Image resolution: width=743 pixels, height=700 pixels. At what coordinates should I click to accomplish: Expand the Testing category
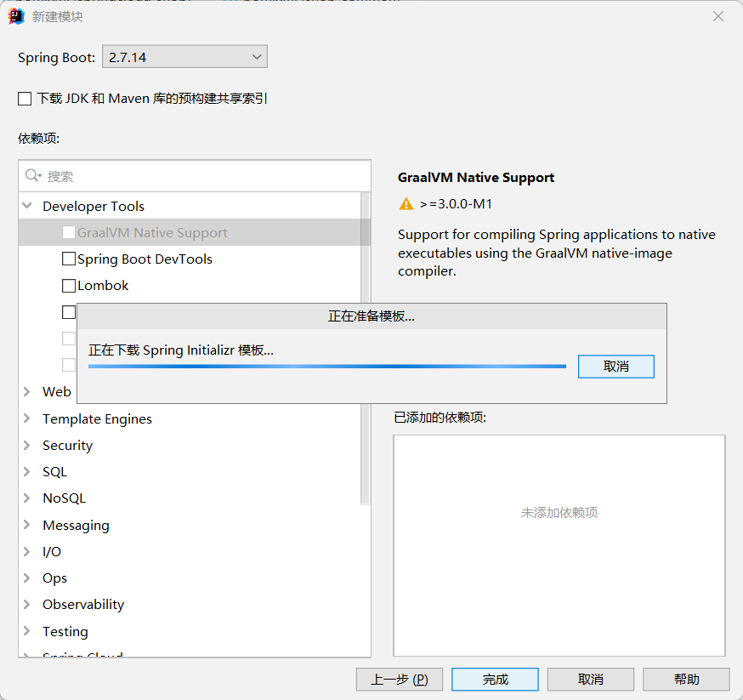(x=27, y=631)
